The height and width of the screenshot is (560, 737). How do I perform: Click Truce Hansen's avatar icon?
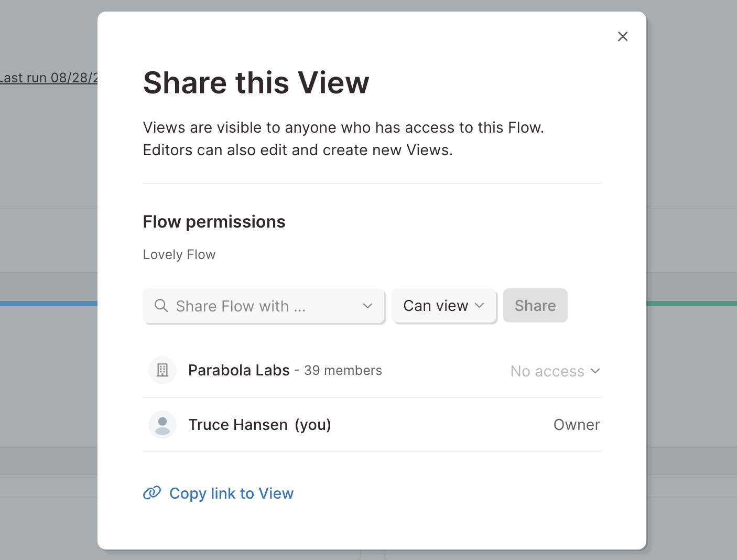pos(162,425)
